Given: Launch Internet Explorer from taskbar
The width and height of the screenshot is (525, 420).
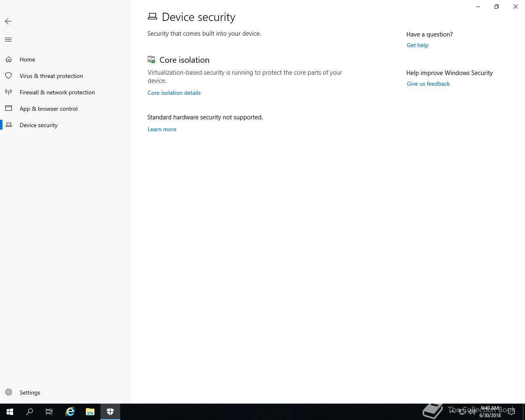Looking at the screenshot, I should pyautogui.click(x=70, y=412).
